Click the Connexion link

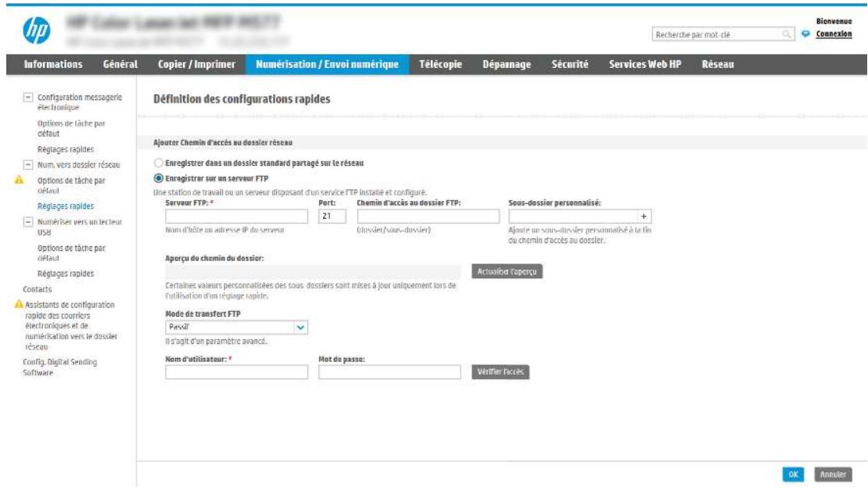[834, 34]
